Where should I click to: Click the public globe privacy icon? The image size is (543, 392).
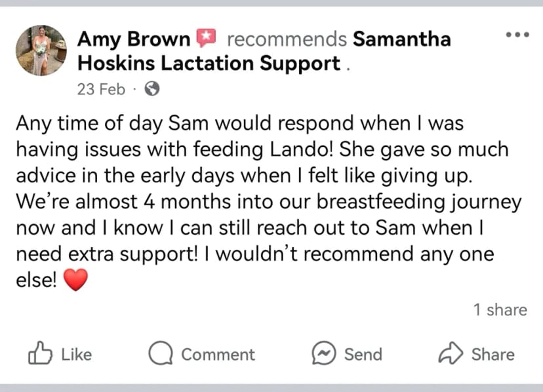152,88
